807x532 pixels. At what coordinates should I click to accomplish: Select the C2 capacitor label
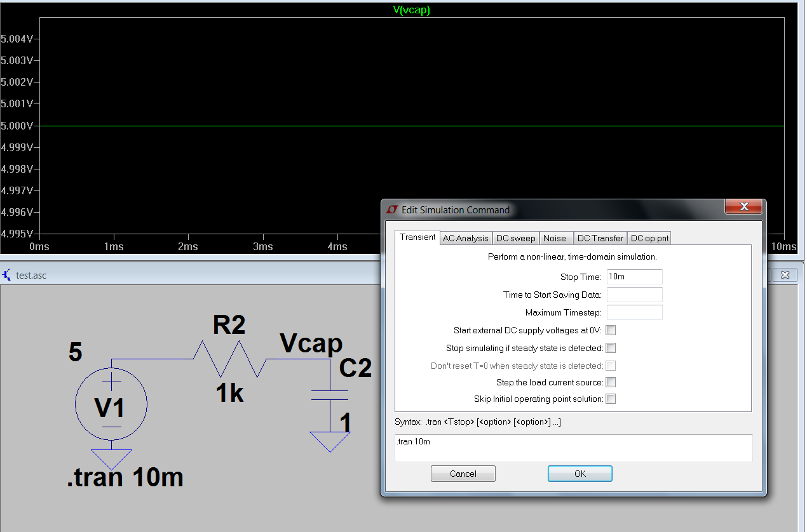355,368
